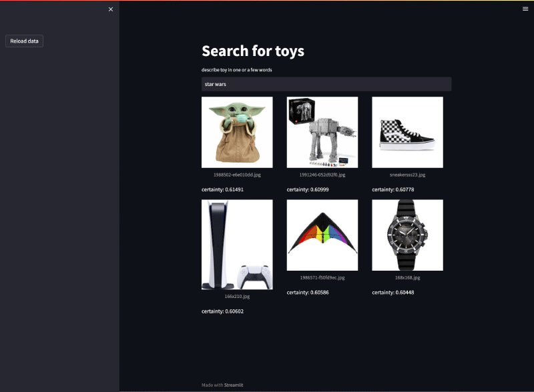The width and height of the screenshot is (534, 392).
Task: Open the Baby Yoda toy image
Action: click(x=237, y=132)
